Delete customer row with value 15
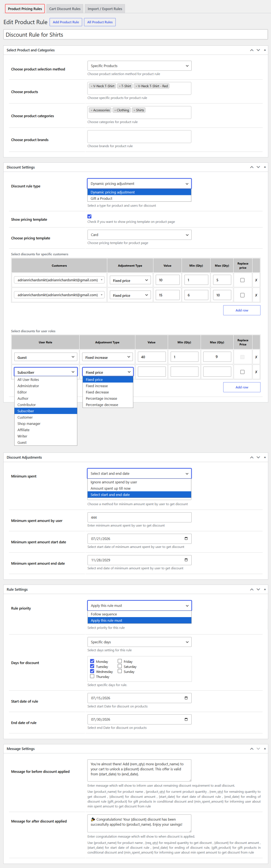Viewport: 271px width, 868px height. pos(256,295)
